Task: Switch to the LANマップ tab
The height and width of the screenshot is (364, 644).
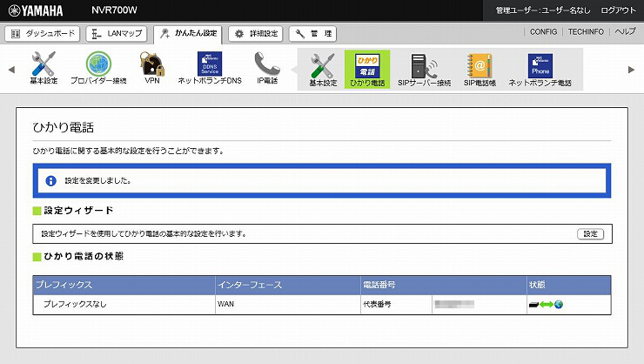Action: point(117,34)
